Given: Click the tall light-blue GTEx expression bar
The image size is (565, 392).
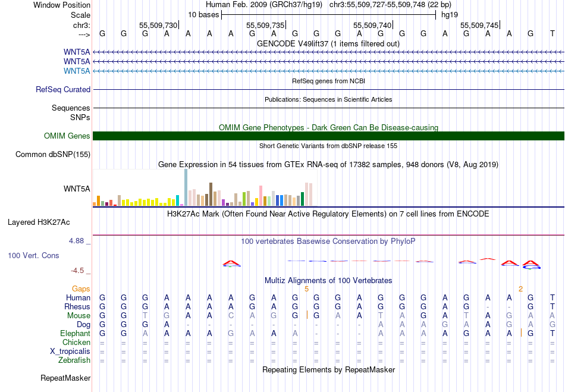Looking at the screenshot, I should click(x=186, y=187).
